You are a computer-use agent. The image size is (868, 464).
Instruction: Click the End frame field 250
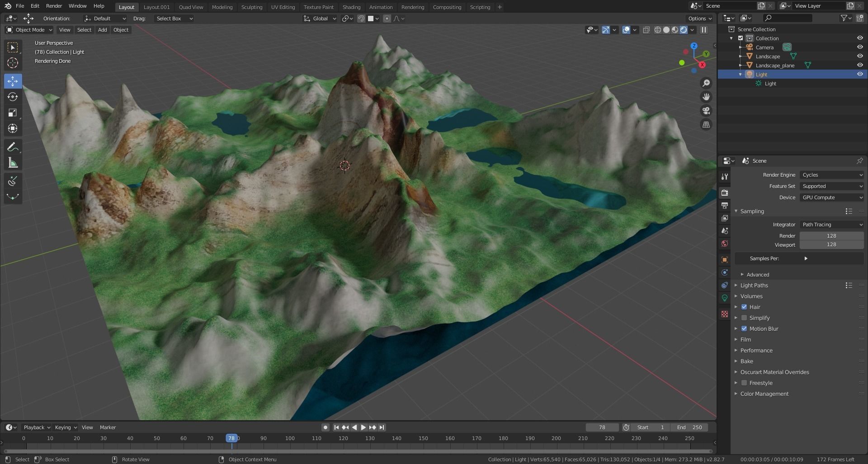click(x=690, y=427)
